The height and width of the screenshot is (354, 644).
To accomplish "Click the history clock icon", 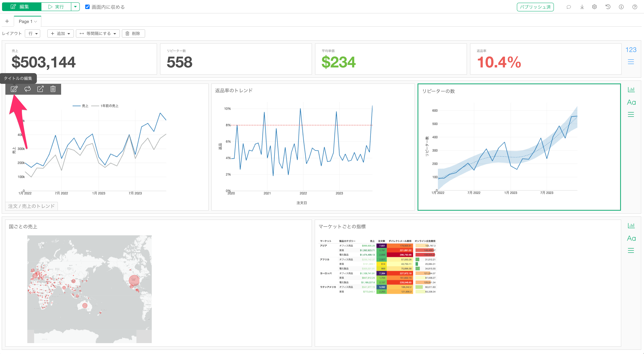I will click(x=608, y=7).
